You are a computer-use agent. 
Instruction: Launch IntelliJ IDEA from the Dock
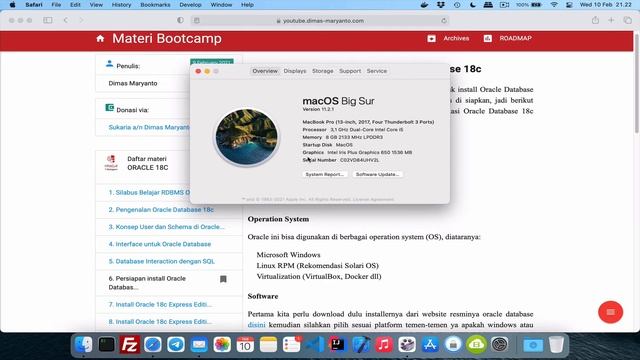coord(338,345)
